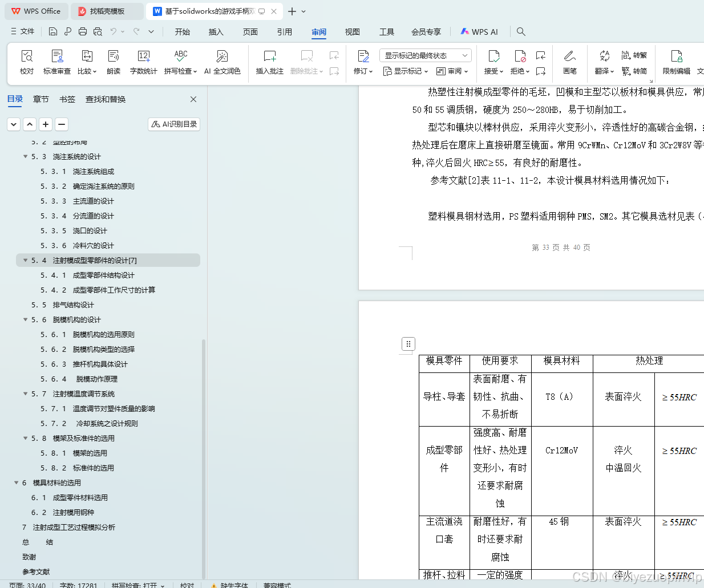Image resolution: width=704 pixels, height=588 pixels.
Task: Click the outline level dropdown chevron
Action: [14, 124]
